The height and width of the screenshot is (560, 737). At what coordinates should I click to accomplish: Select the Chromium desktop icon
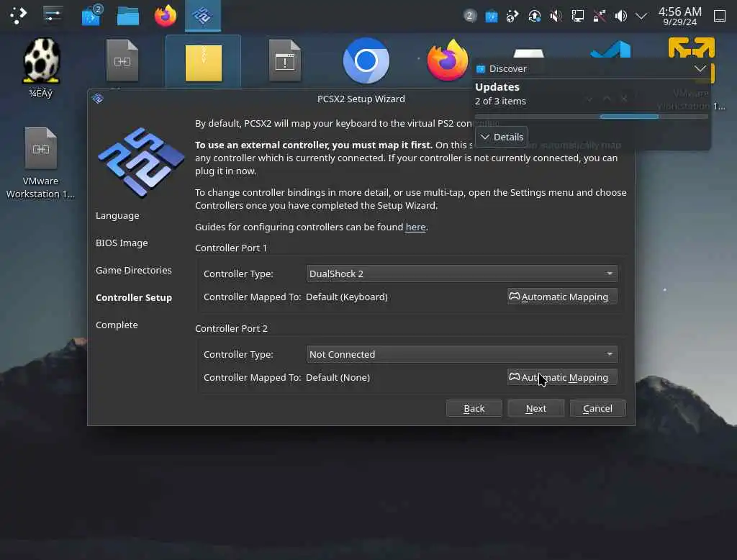[x=366, y=60]
